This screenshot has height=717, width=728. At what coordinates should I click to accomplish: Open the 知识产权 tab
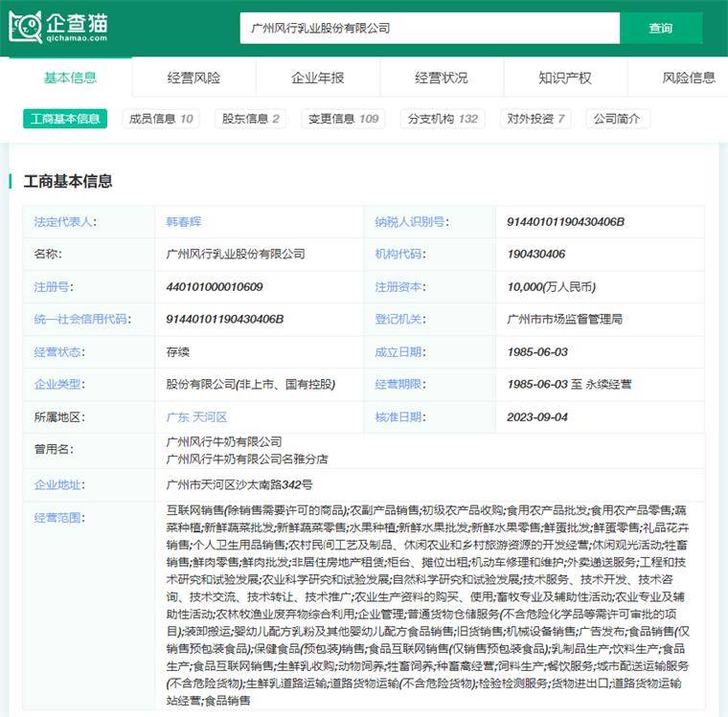[565, 78]
